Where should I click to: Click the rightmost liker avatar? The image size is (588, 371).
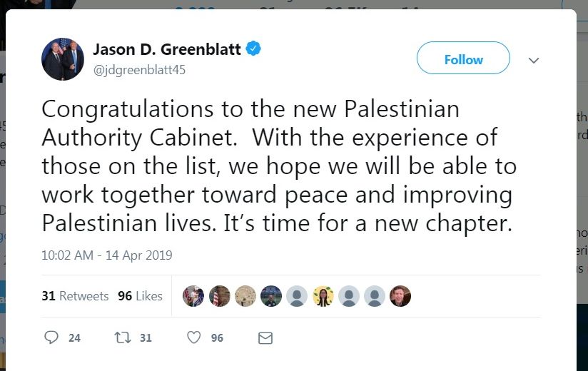click(400, 296)
